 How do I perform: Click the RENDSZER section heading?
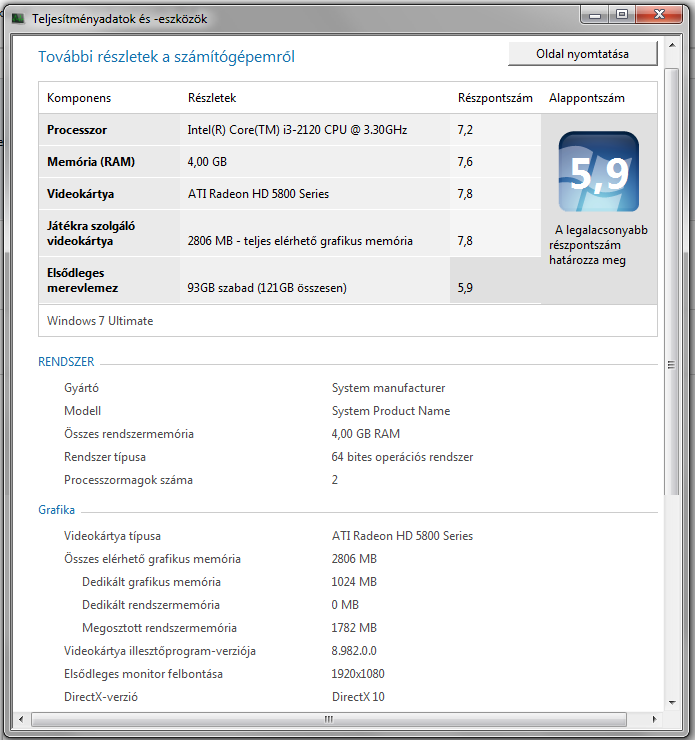[x=66, y=362]
